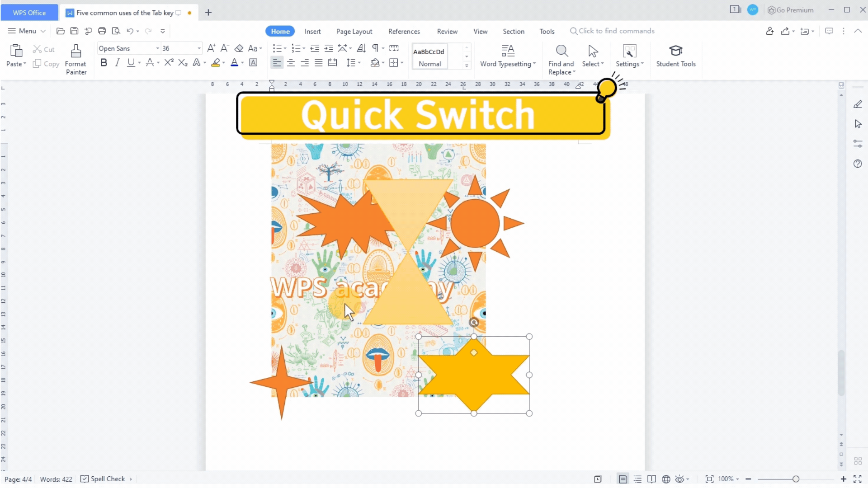Apply the Normal style
868x488 pixels.
(x=429, y=56)
